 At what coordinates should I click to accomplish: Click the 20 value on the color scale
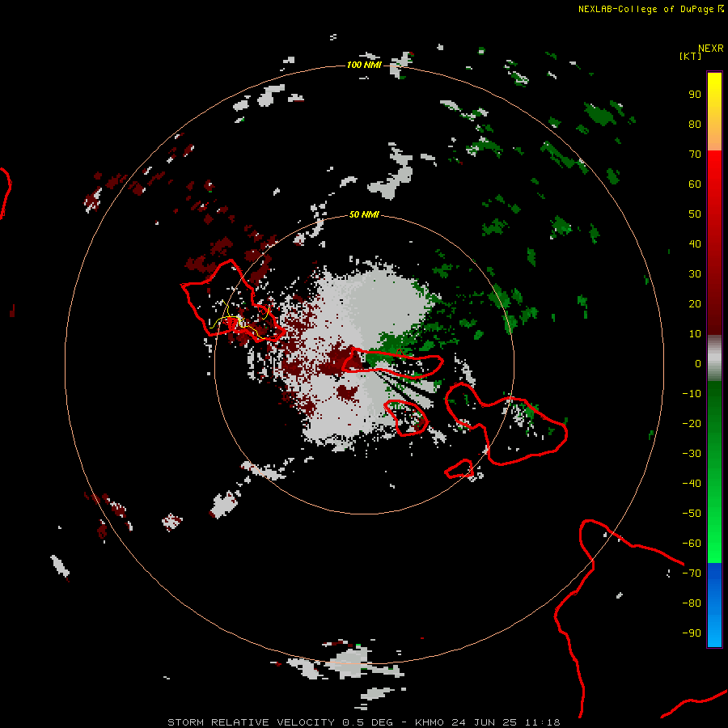pyautogui.click(x=695, y=303)
